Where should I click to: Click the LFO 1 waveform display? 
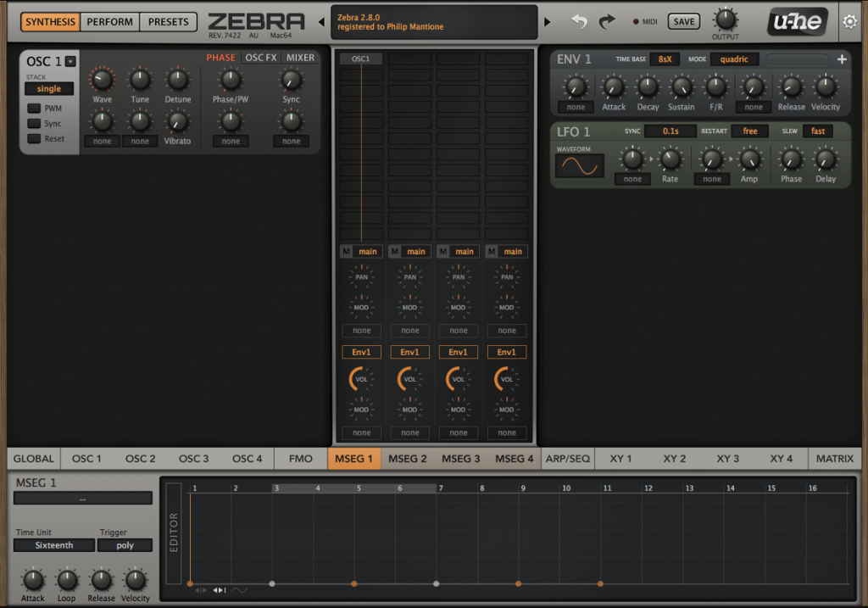580,166
